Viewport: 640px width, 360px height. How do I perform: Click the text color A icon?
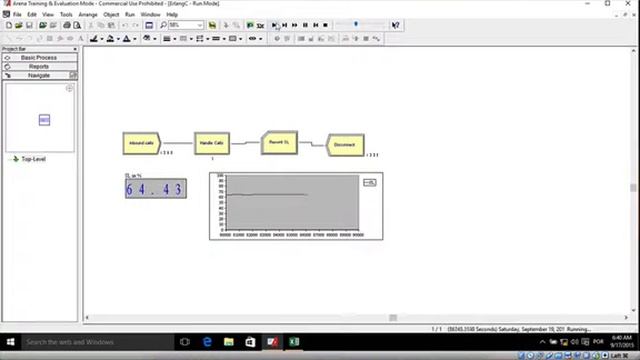(x=127, y=39)
